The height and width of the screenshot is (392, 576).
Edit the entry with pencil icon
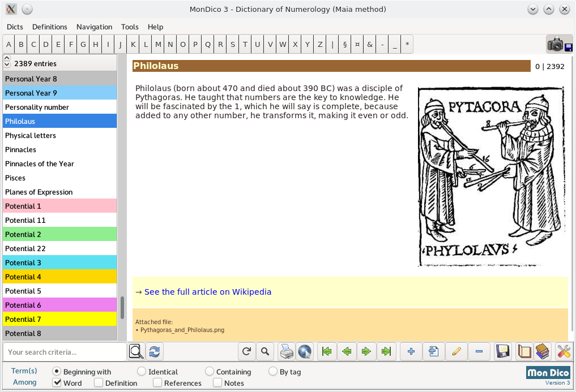(456, 352)
